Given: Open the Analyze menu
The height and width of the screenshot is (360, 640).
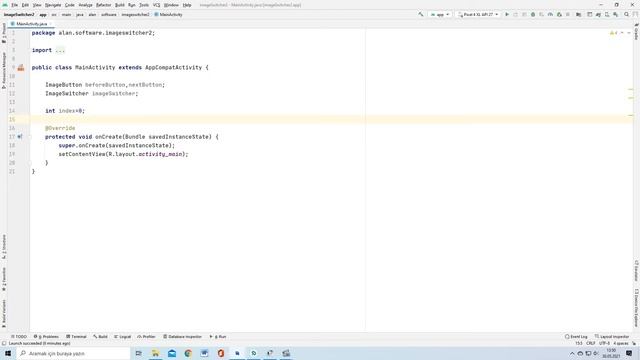Looking at the screenshot, I should 85,5.
